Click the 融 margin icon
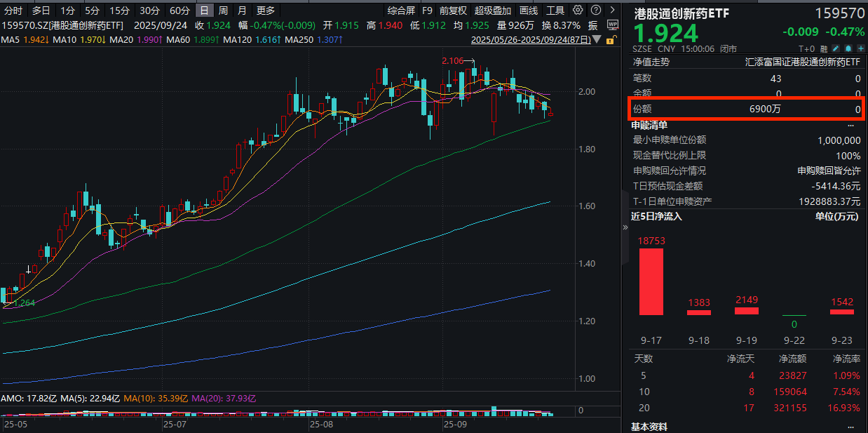The height and width of the screenshot is (433, 868). (824, 48)
